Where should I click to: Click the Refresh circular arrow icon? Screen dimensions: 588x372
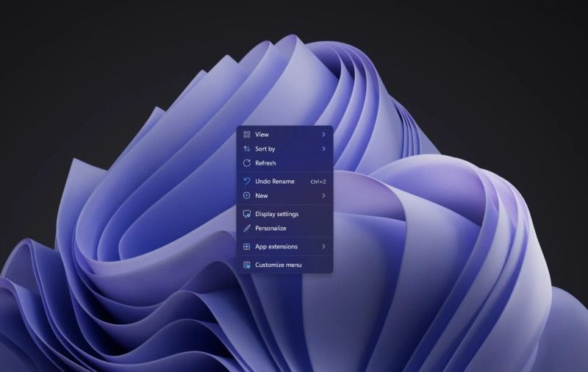pyautogui.click(x=247, y=163)
